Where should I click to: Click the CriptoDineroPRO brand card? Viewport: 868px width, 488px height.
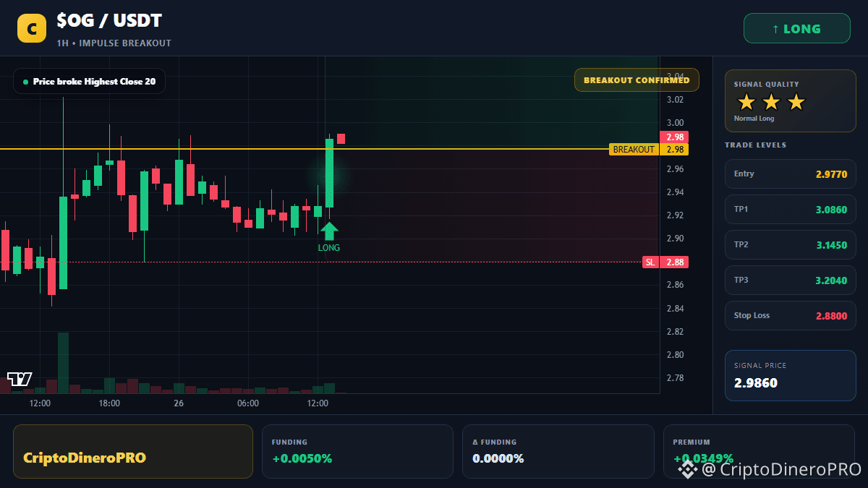pos(133,451)
